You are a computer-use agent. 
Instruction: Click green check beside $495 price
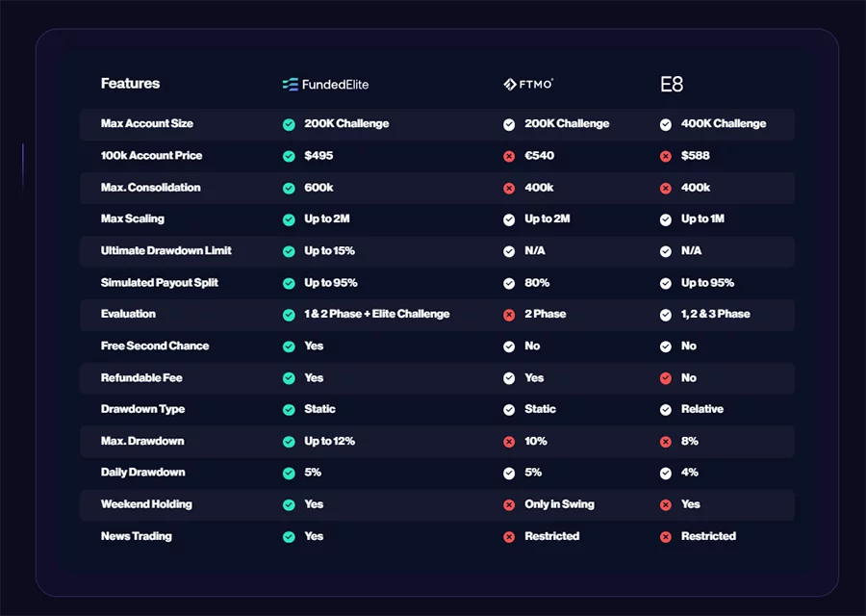coord(289,156)
